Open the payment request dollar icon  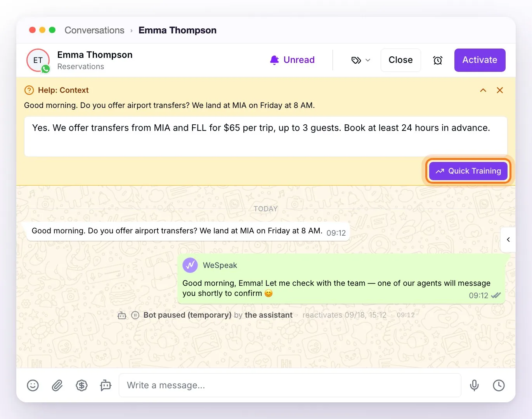click(x=81, y=385)
